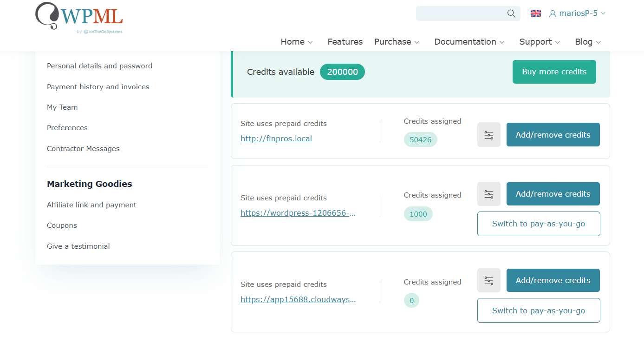The height and width of the screenshot is (344, 644).
Task: Open the Support menu item
Action: (535, 42)
